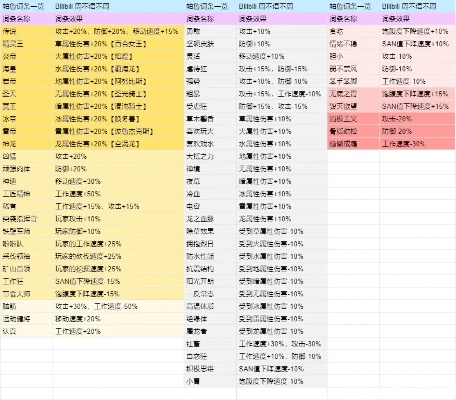Click effect cell mentioning 【空涡龙】
Screen dimensions: 456x400
[118, 144]
